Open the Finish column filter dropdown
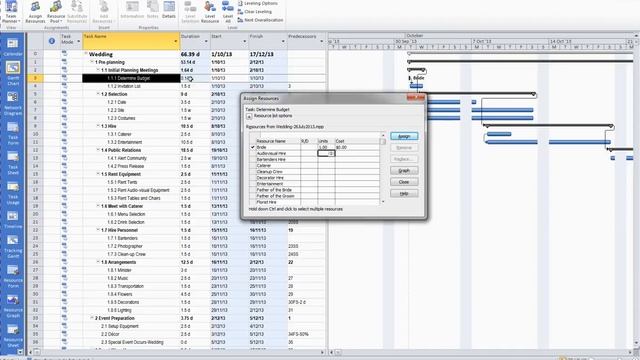640x360 pixels. point(283,41)
